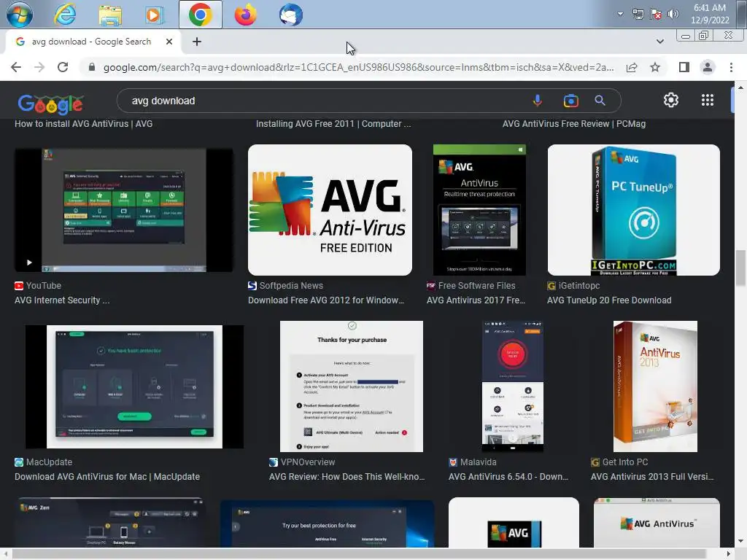Expand the Chrome tab search chevron
Image resolution: width=747 pixels, height=560 pixels.
click(x=659, y=42)
